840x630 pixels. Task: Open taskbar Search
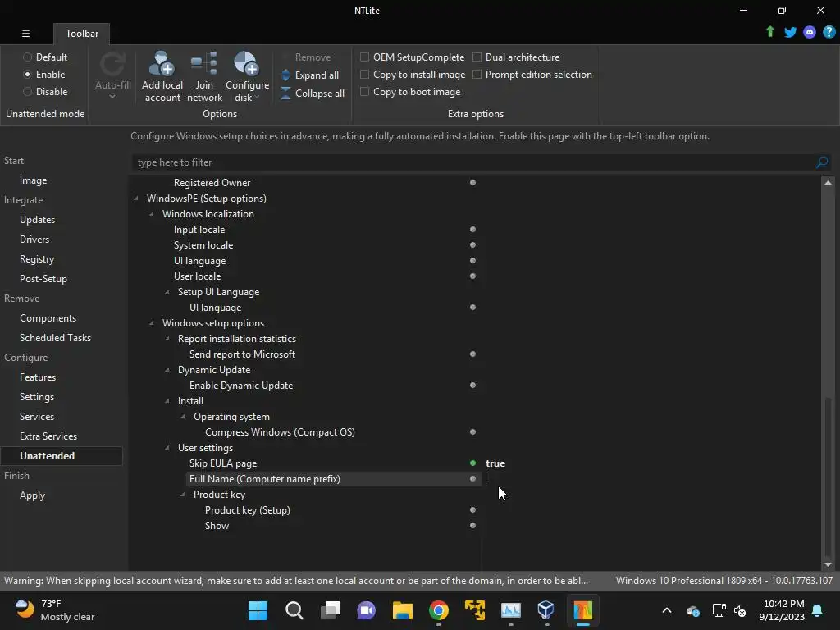pos(294,610)
